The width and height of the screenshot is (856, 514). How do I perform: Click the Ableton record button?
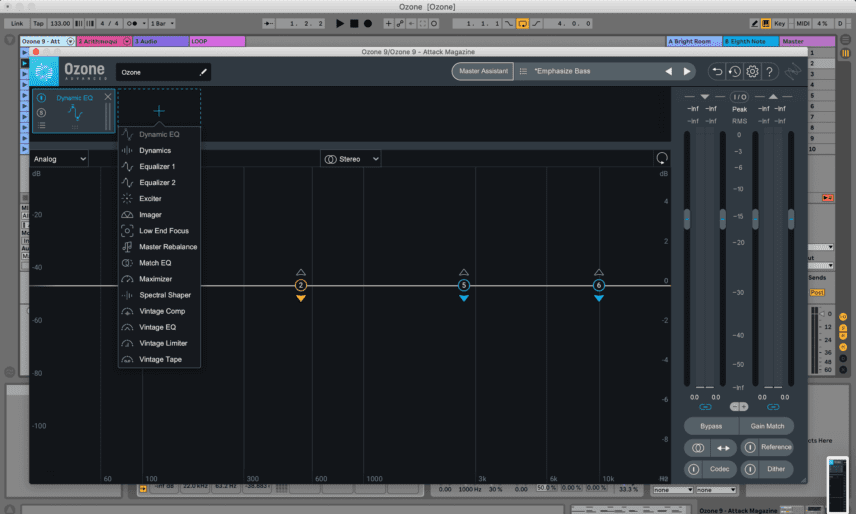[x=368, y=23]
